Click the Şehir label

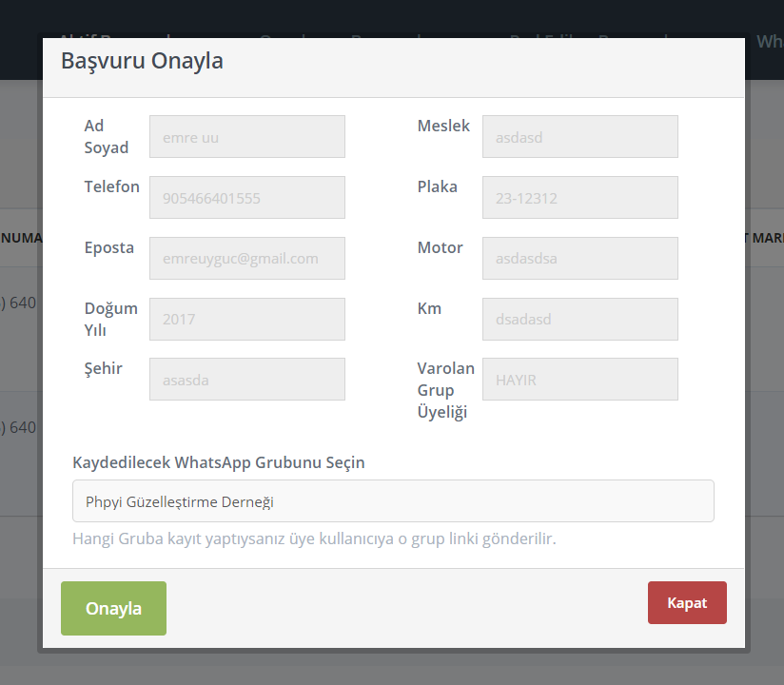[x=103, y=368]
